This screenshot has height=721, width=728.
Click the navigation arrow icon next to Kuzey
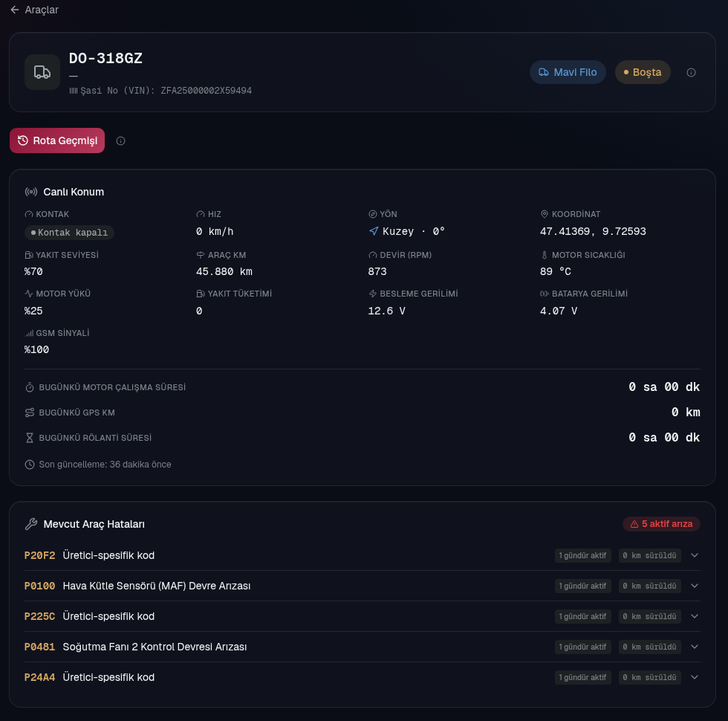pos(374,231)
